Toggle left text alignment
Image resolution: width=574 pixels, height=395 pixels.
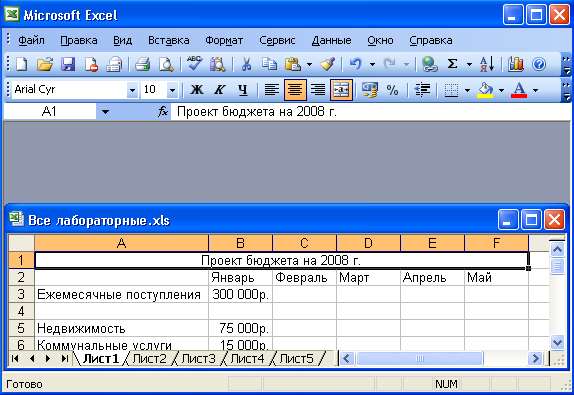point(272,90)
